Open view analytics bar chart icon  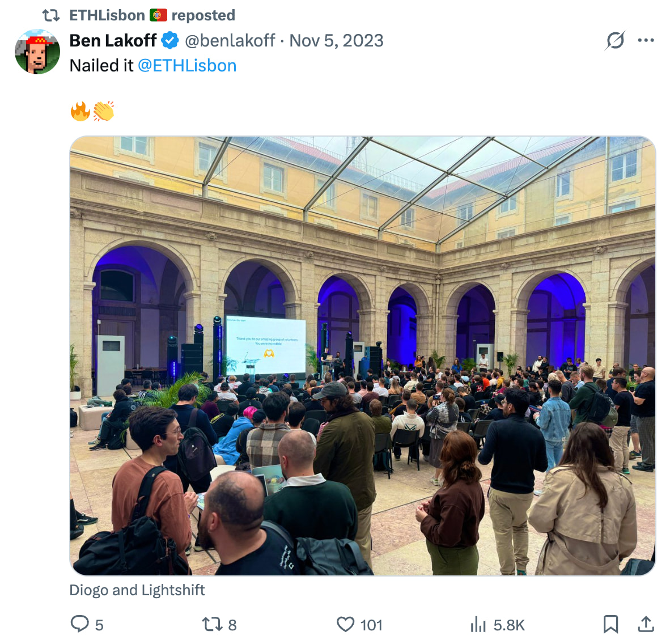tap(478, 624)
